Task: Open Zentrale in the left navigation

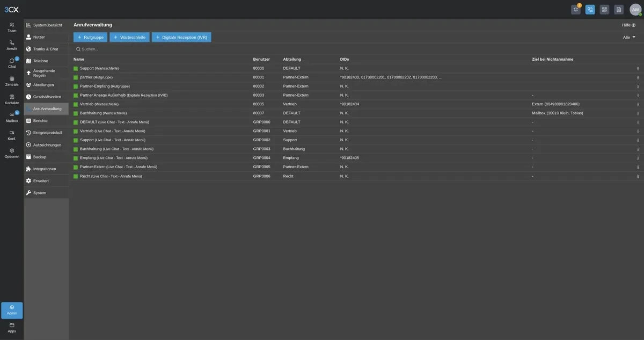Action: pos(12,81)
